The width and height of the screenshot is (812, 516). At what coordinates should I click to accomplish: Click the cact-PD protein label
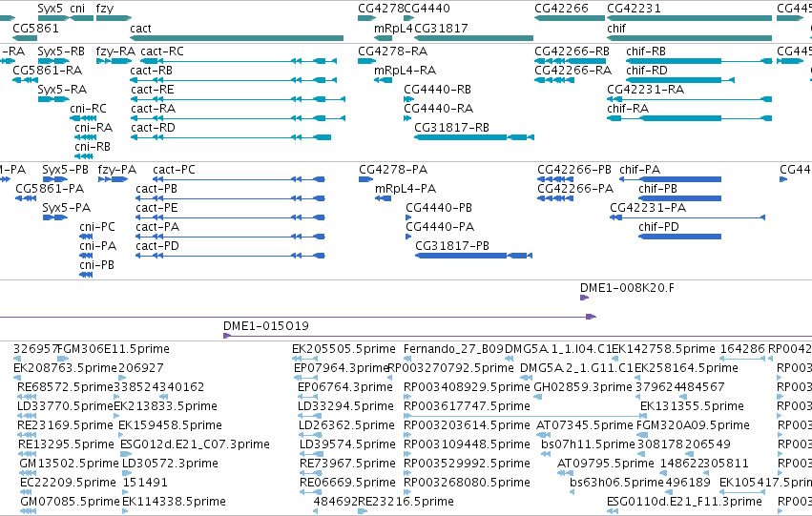pyautogui.click(x=157, y=246)
